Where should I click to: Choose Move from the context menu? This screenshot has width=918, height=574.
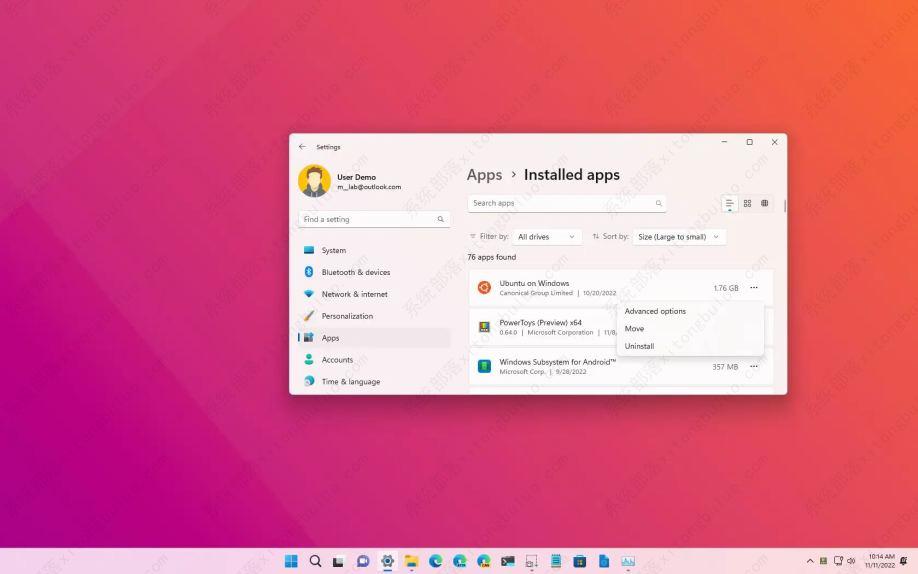coord(635,328)
